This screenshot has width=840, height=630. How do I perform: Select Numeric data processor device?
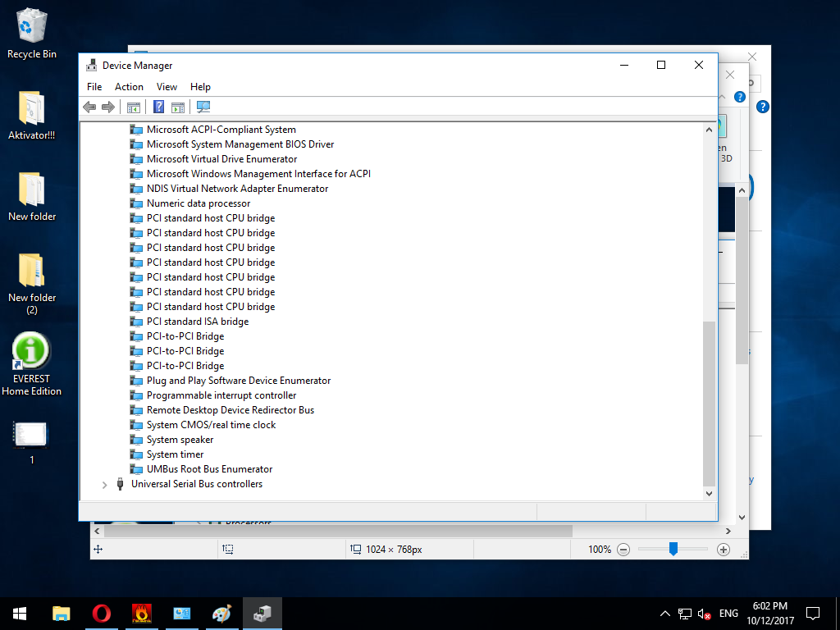[x=199, y=203]
